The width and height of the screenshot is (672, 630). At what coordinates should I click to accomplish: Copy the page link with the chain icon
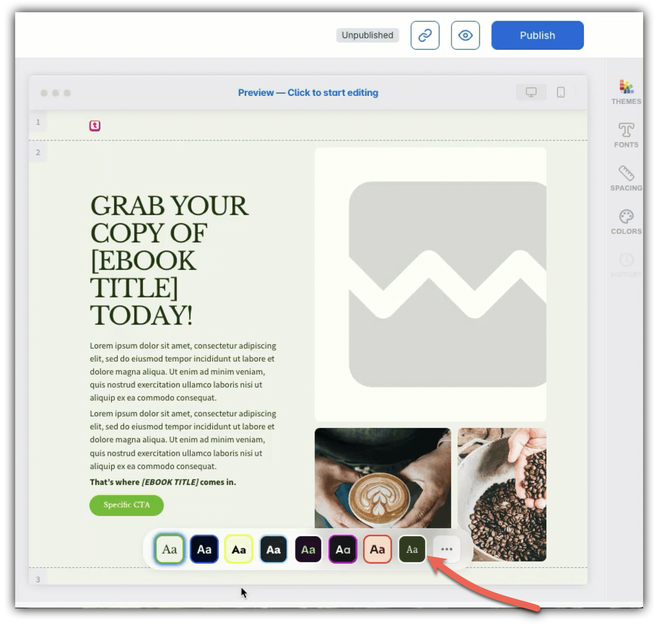click(425, 35)
